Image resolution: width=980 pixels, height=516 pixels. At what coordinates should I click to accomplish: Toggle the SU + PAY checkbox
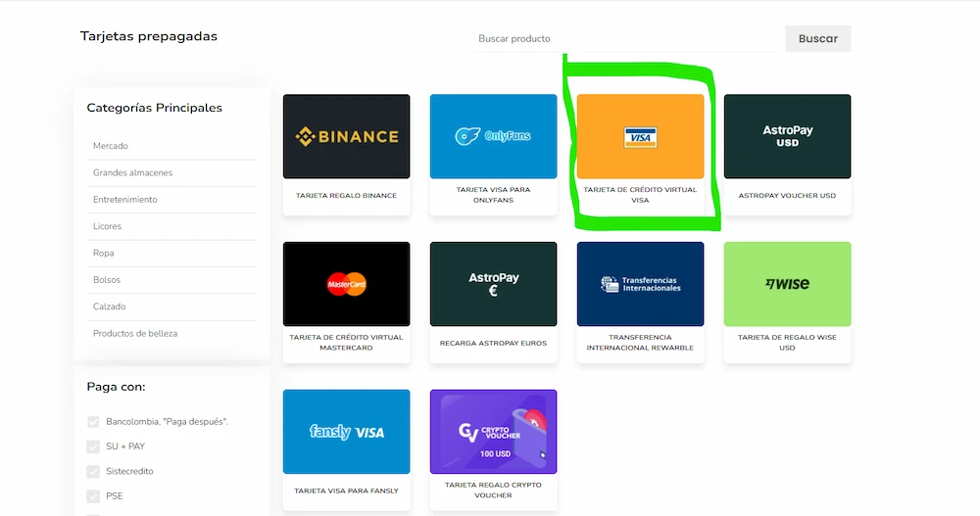93,446
